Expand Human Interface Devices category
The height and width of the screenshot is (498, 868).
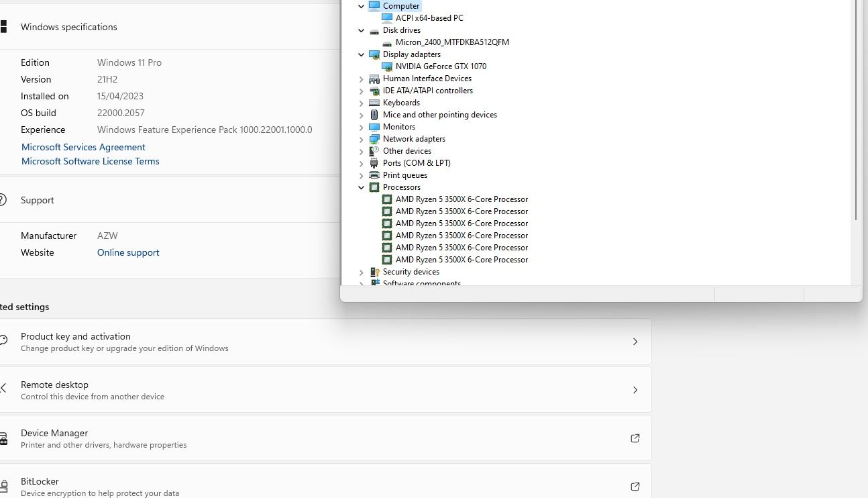pyautogui.click(x=361, y=79)
